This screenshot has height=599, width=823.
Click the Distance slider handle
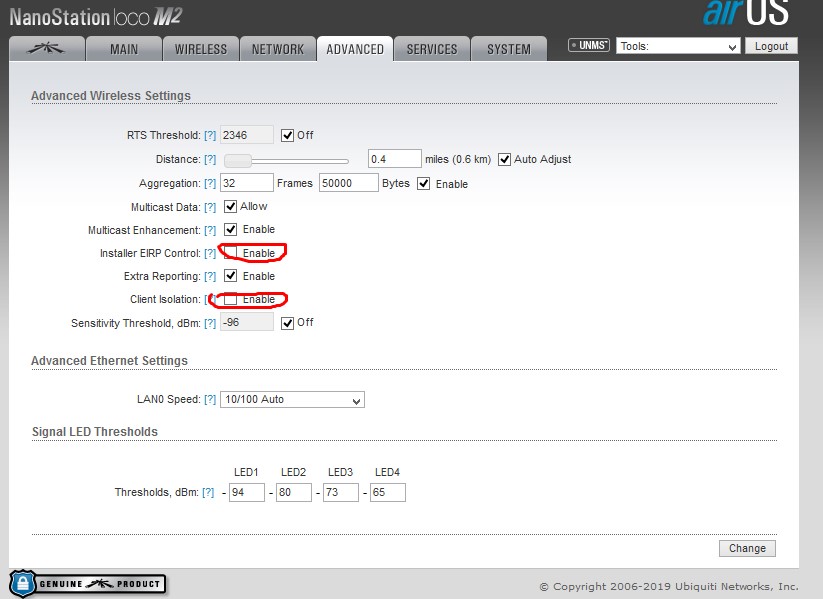point(238,161)
